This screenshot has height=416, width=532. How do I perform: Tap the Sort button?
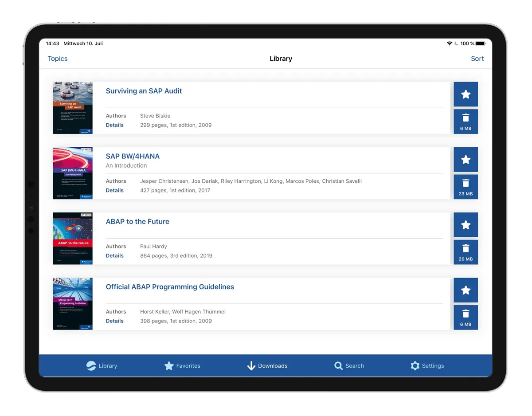tap(477, 59)
